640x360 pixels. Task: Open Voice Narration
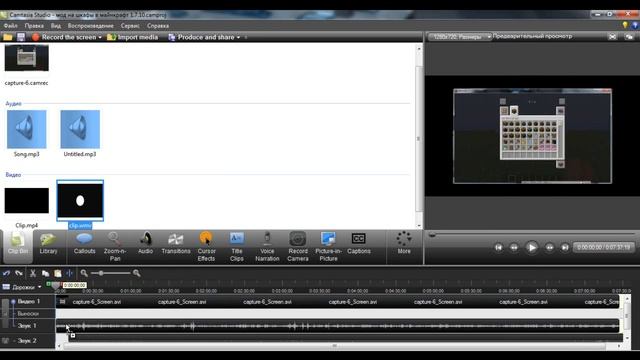tap(267, 247)
